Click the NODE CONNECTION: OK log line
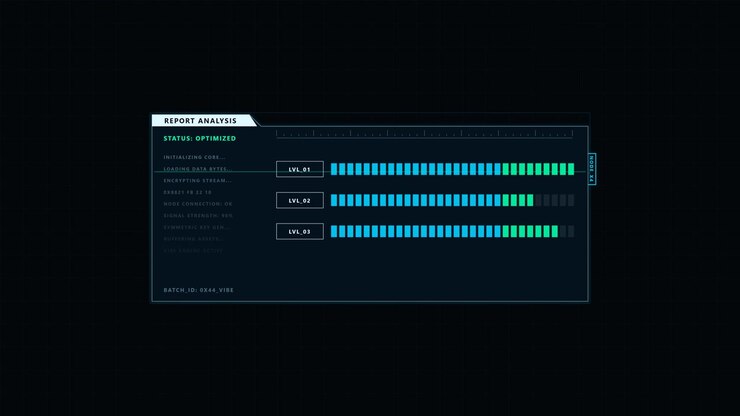 tap(198, 204)
